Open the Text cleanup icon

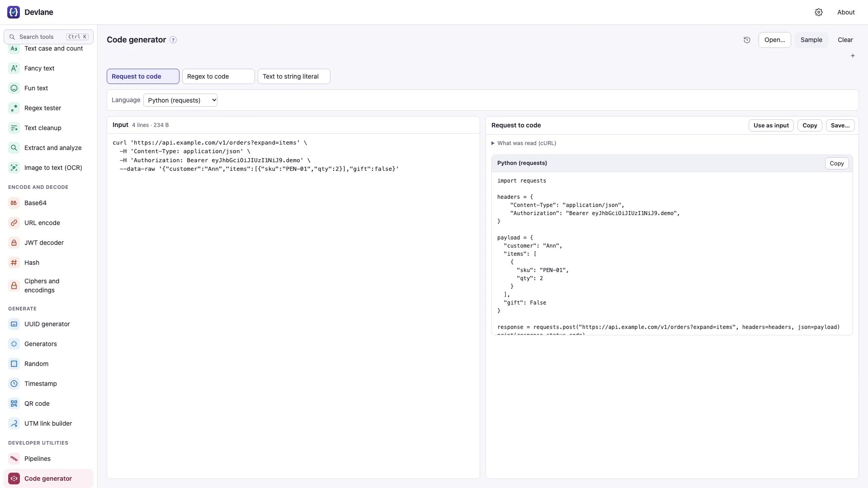click(14, 128)
